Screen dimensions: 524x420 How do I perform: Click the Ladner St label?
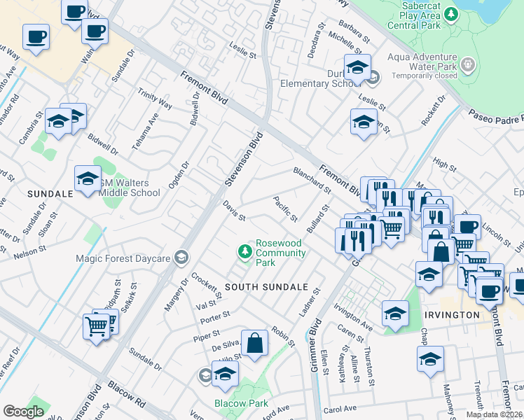pos(310,302)
